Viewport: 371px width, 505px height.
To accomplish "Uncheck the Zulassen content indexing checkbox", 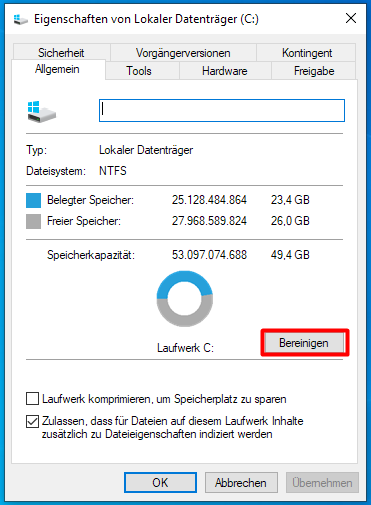I will pos(32,421).
